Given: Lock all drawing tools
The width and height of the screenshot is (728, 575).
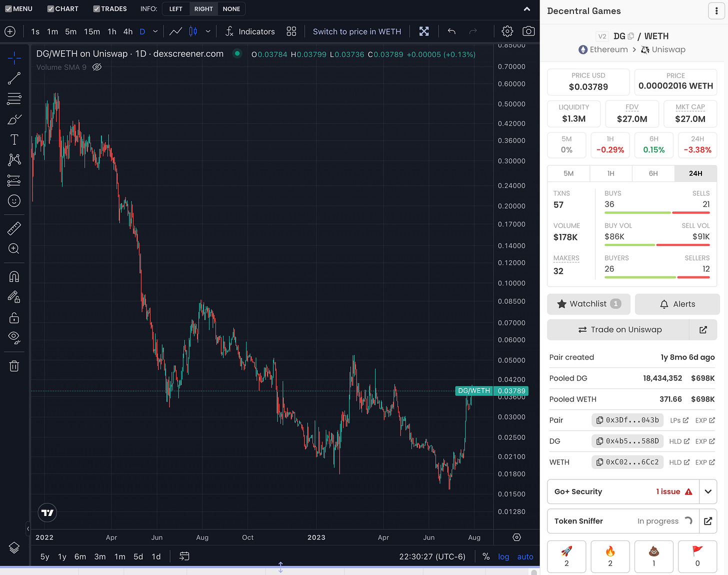Looking at the screenshot, I should (14, 317).
